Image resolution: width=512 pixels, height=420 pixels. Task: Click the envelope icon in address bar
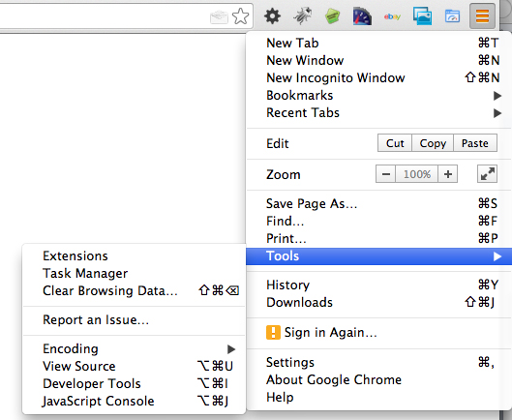click(x=219, y=17)
